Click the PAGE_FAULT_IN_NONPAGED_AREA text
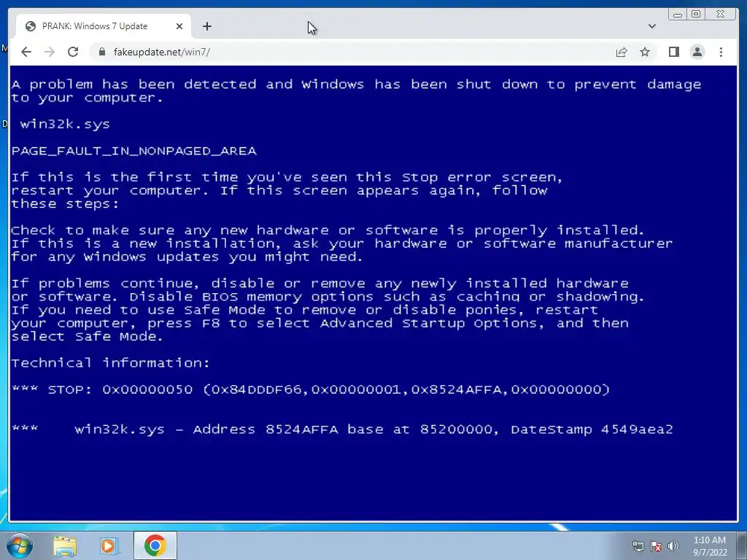This screenshot has height=560, width=747. [134, 151]
